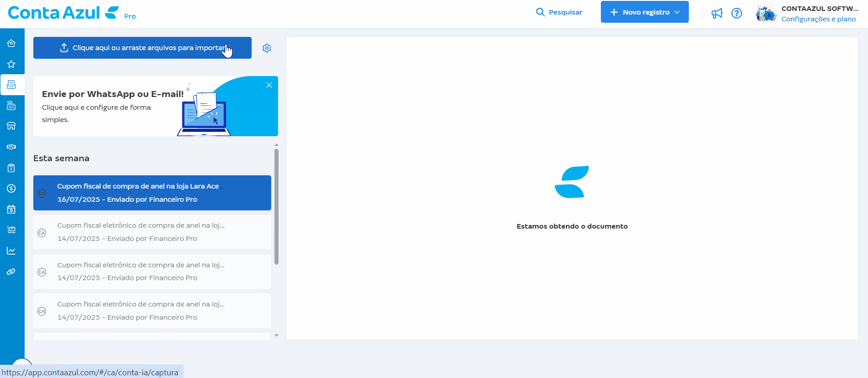Screen dimensions: 868x378
Task: Select the document capture inbox icon
Action: (x=11, y=85)
